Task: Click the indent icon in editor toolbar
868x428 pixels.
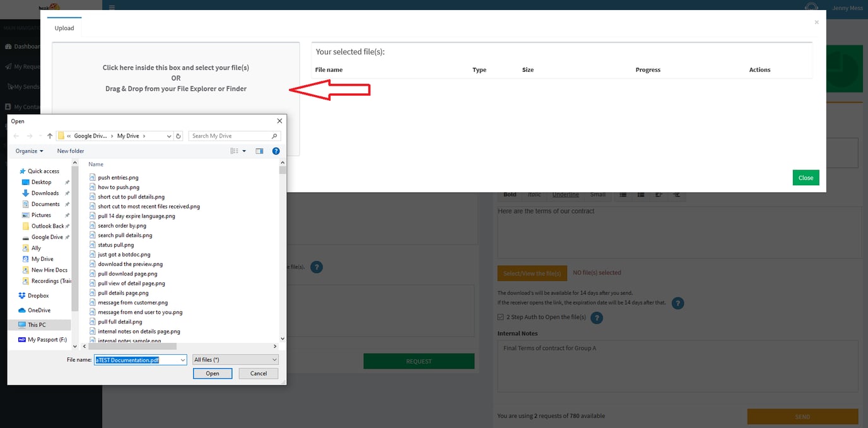Action: (x=676, y=195)
